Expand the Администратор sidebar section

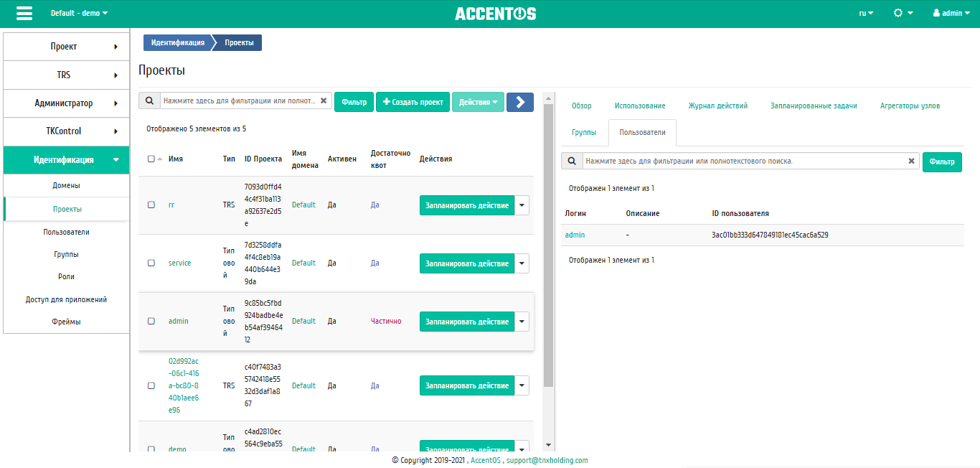pyautogui.click(x=66, y=103)
